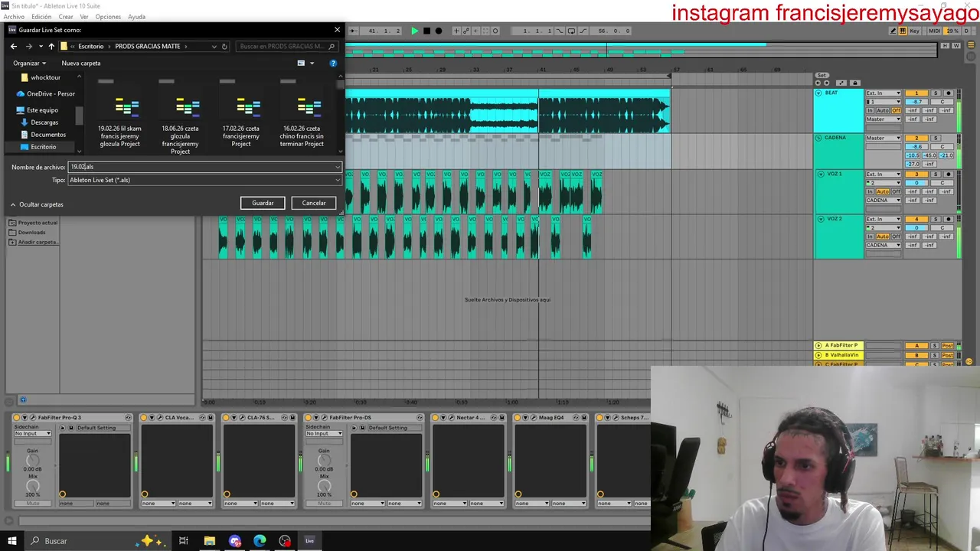Screen dimensions: 980x551
Task: Open File Explorer from taskbar
Action: point(209,541)
